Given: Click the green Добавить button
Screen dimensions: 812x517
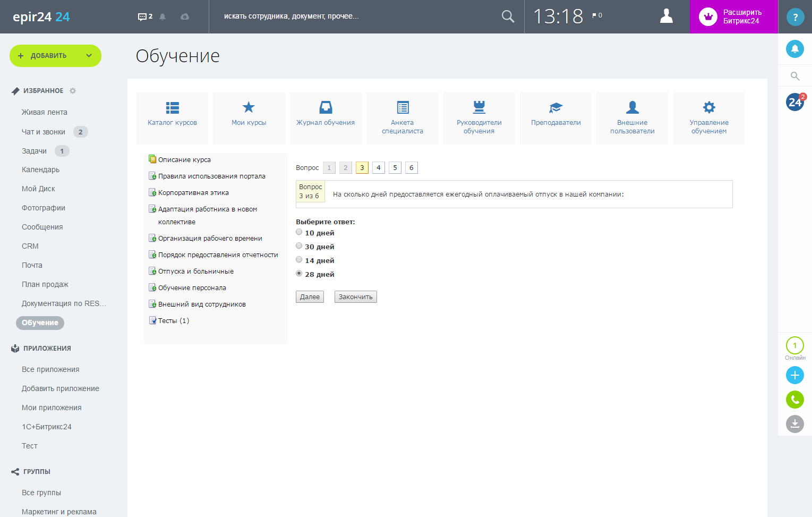Looking at the screenshot, I should [55, 56].
